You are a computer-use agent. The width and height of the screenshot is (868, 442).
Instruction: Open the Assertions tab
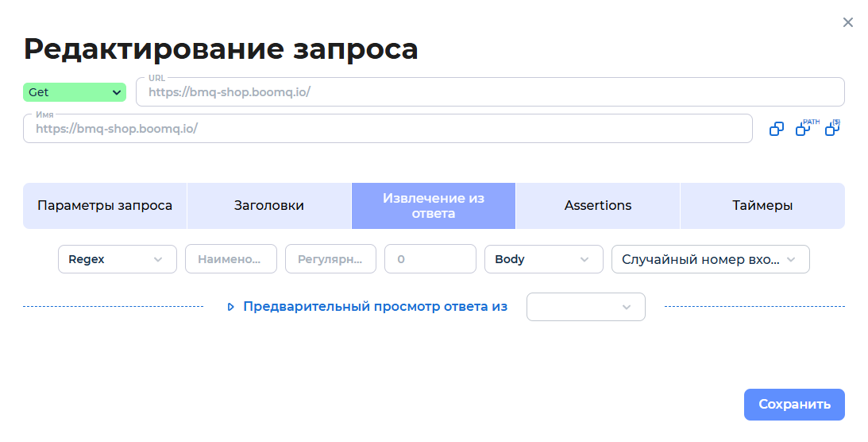[x=598, y=205]
